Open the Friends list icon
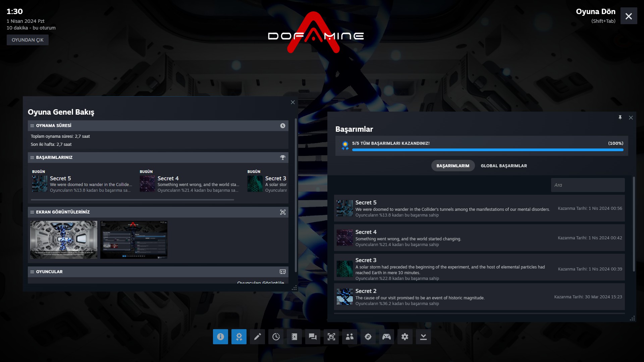 (350, 337)
